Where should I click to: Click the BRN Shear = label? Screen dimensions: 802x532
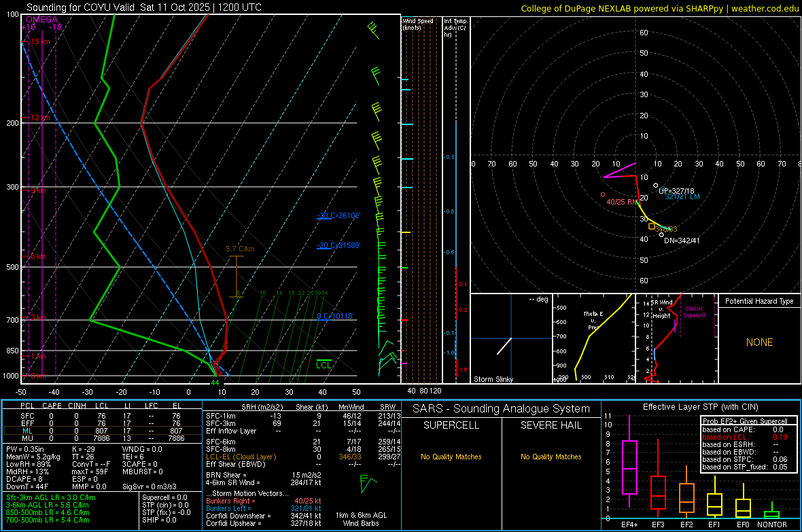pyautogui.click(x=226, y=475)
